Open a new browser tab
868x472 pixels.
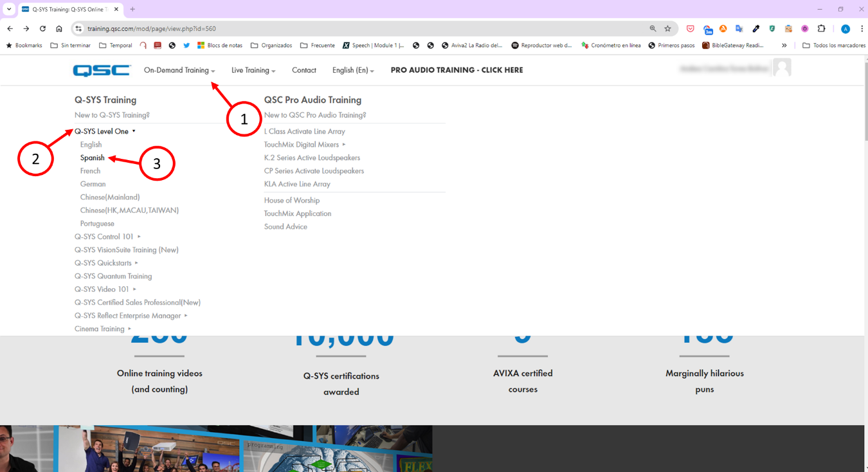pos(132,9)
